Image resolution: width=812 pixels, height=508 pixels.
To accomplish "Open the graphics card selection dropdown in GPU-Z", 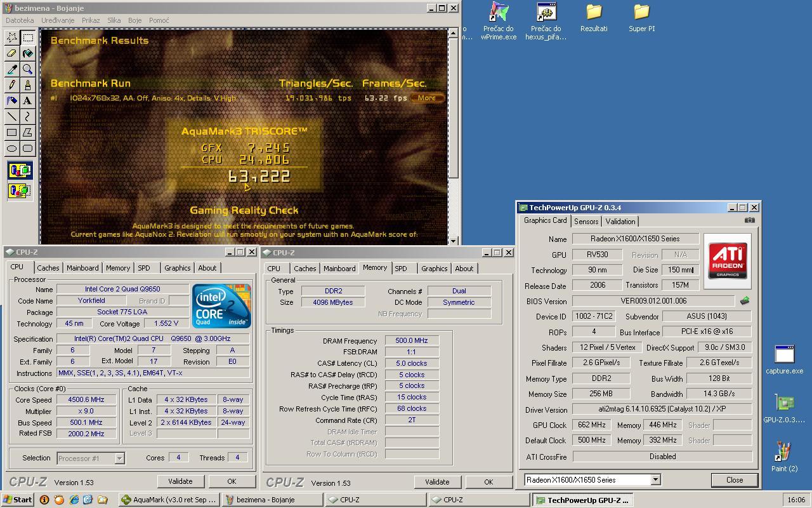I will point(656,480).
